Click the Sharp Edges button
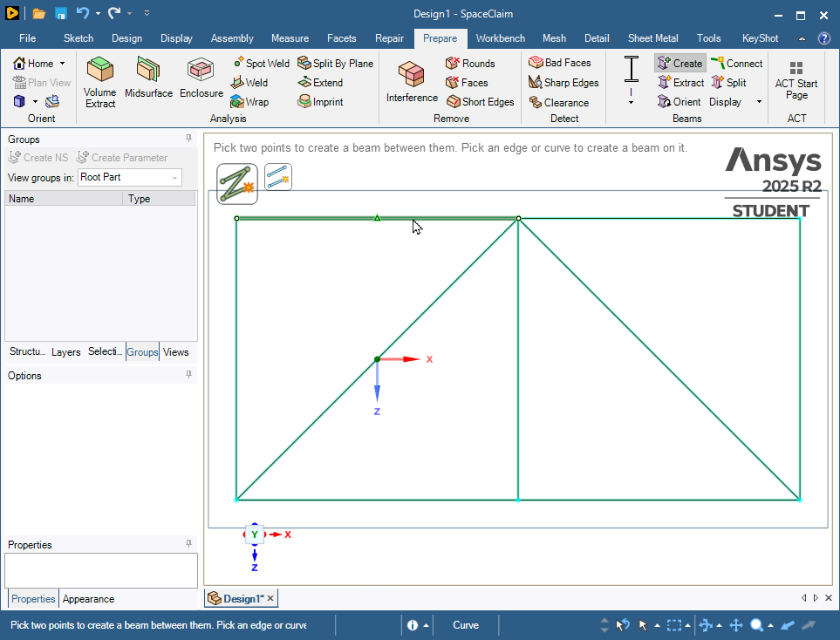The height and width of the screenshot is (640, 840). (563, 83)
